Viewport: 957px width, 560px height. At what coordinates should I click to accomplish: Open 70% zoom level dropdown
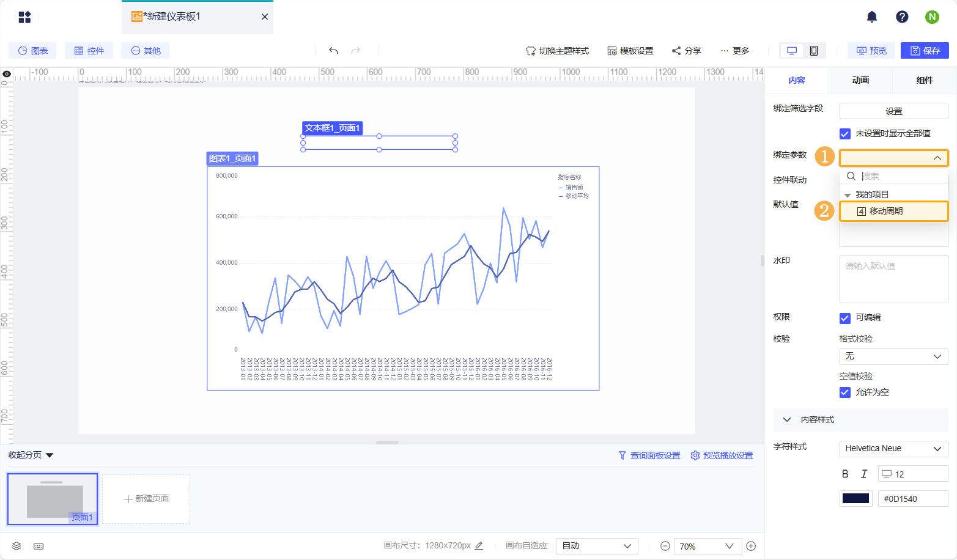tap(708, 546)
